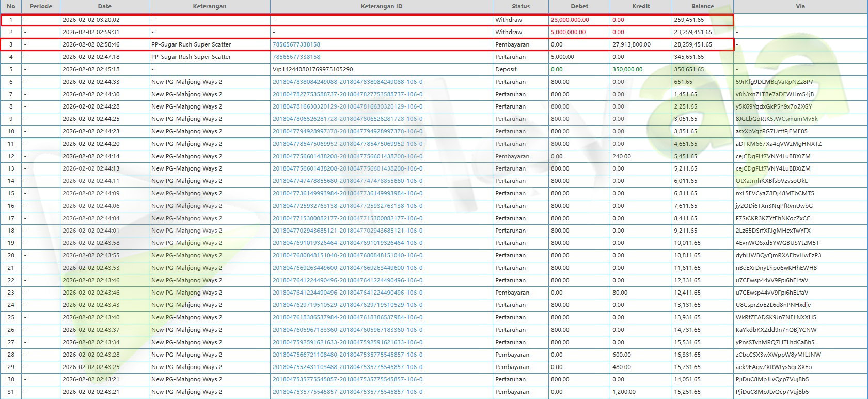Open the link starting with 2018047592591621633
This screenshot has width=868, height=399.
[347, 342]
